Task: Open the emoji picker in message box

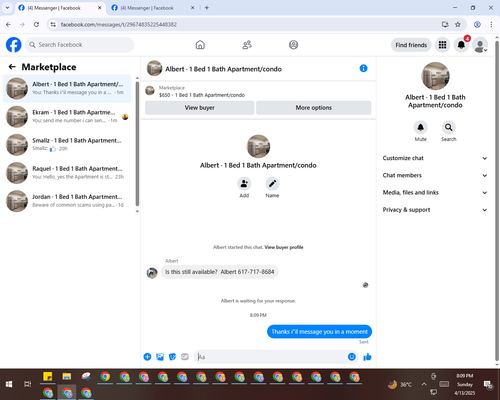Action: (x=352, y=357)
